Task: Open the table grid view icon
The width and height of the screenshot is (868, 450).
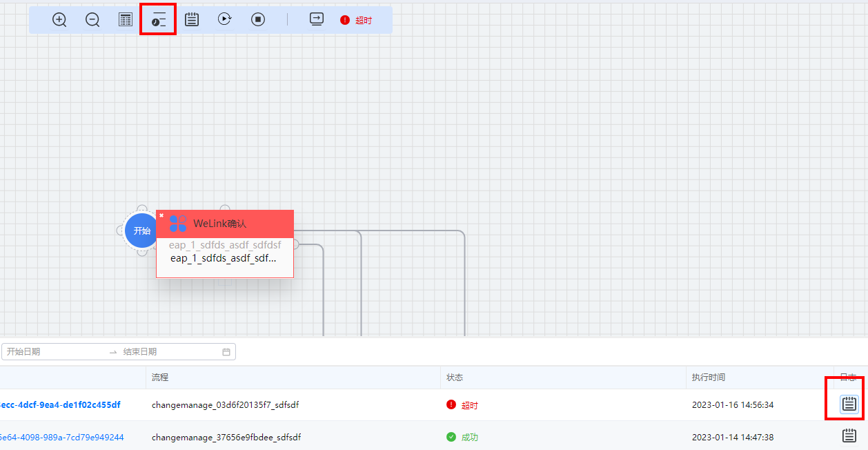Action: tap(126, 20)
